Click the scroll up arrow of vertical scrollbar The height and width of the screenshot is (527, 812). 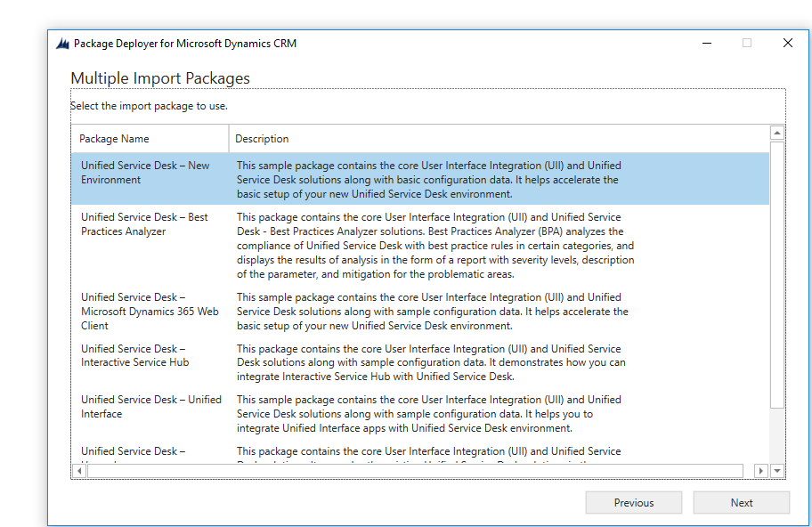point(776,133)
